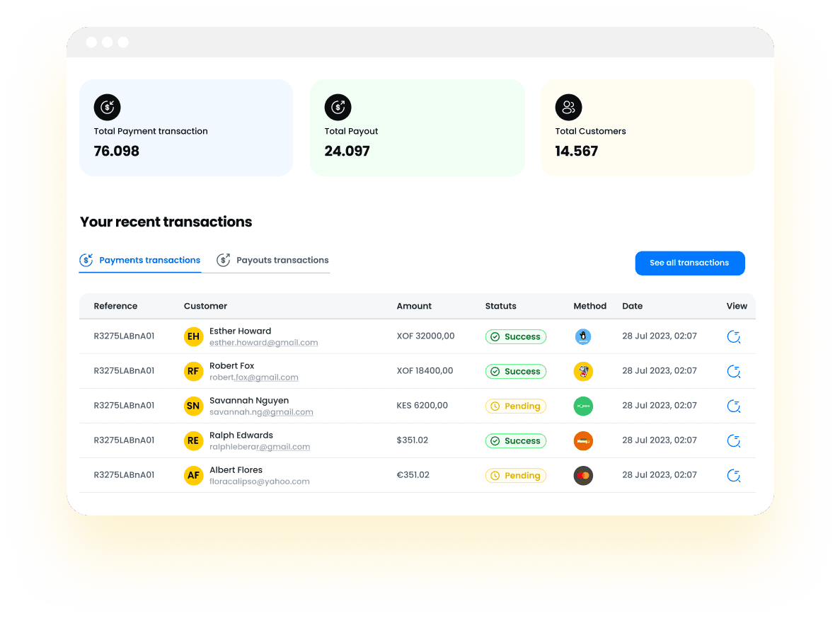Click the Total Customers people icon

pyautogui.click(x=568, y=108)
